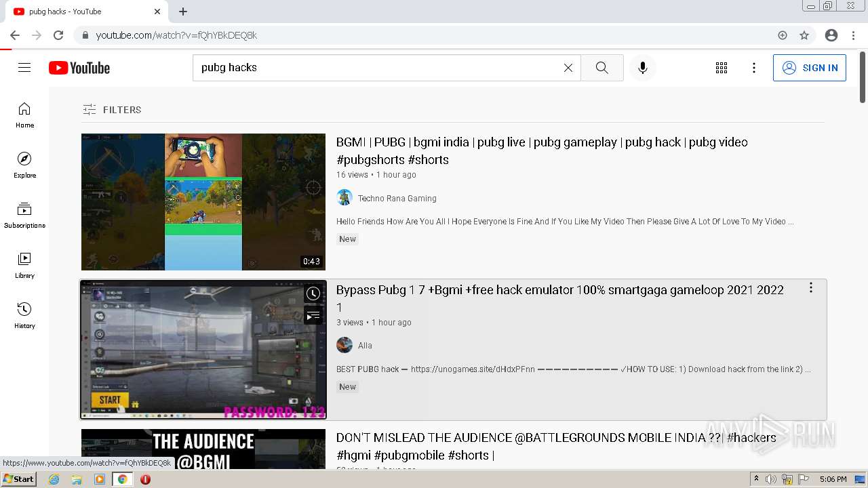Click the YouTube logo

(x=79, y=68)
